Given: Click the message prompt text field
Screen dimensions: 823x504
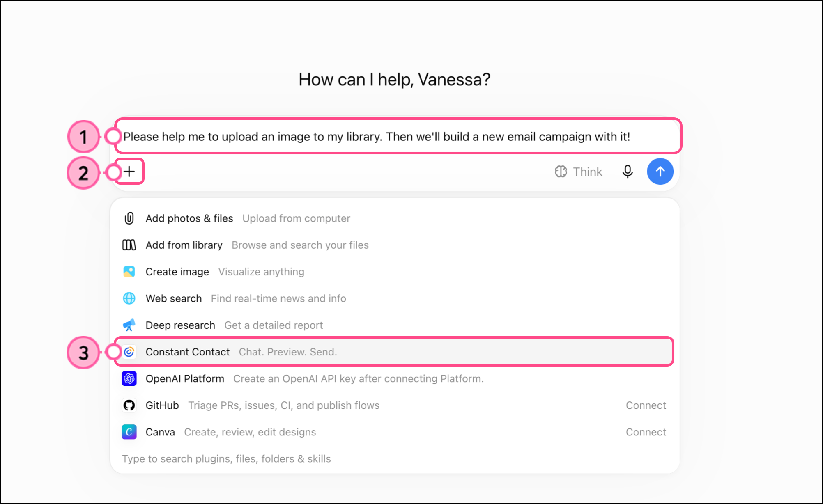Looking at the screenshot, I should (x=398, y=136).
